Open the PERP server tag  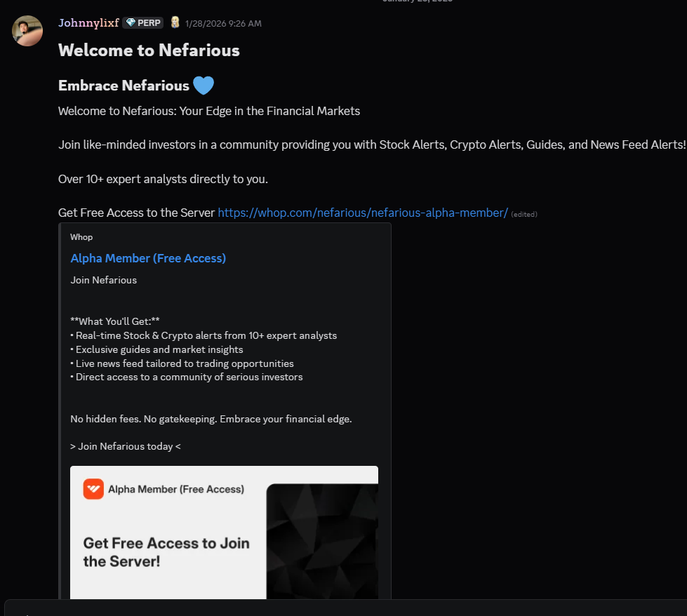pos(143,22)
